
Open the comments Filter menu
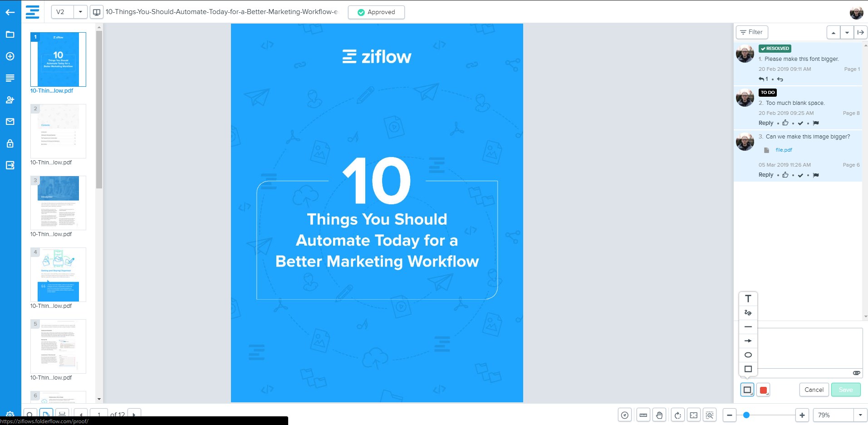(x=751, y=32)
